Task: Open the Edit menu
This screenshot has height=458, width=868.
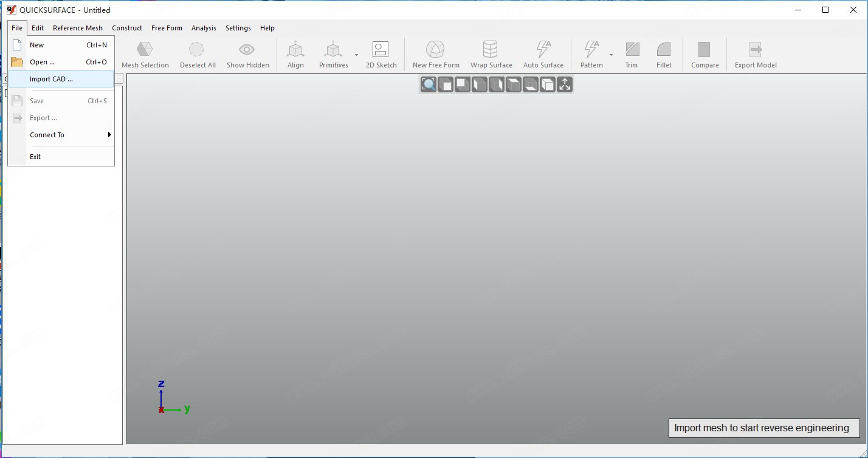Action: [x=38, y=28]
